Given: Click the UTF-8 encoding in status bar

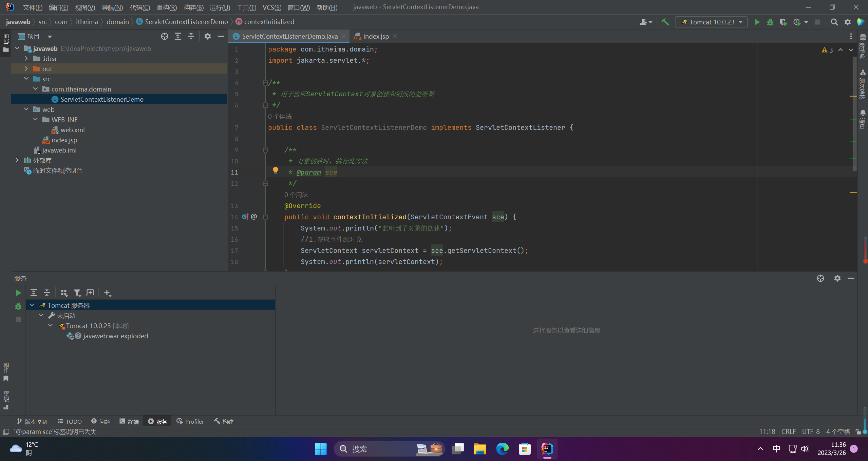Looking at the screenshot, I should 810,432.
